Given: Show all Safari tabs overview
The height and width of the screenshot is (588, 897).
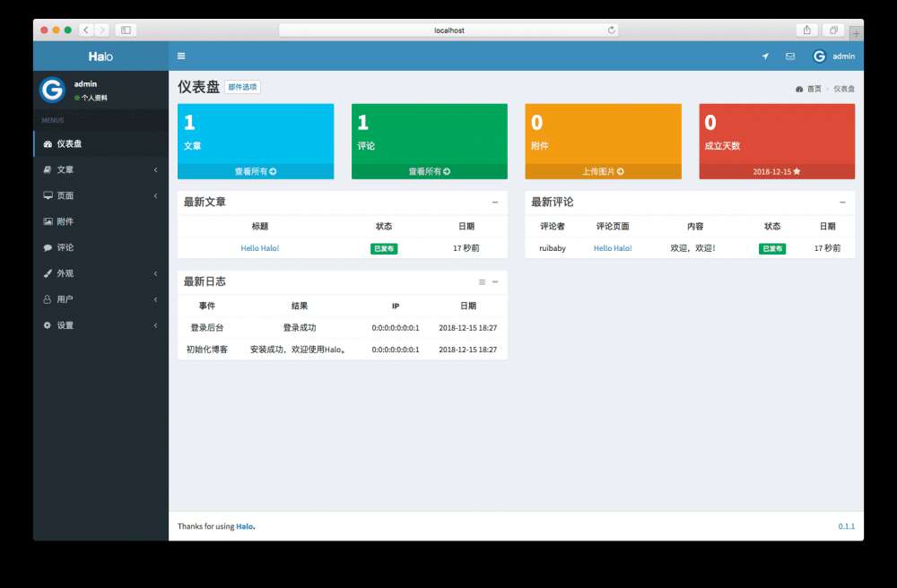Looking at the screenshot, I should click(833, 30).
